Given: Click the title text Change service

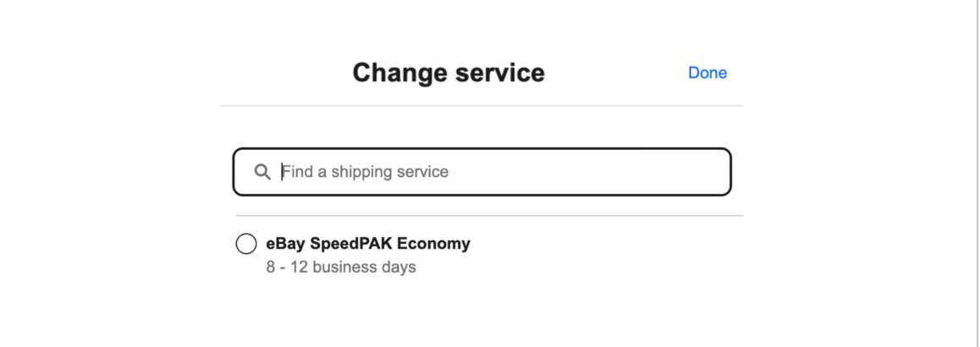Looking at the screenshot, I should (x=449, y=73).
